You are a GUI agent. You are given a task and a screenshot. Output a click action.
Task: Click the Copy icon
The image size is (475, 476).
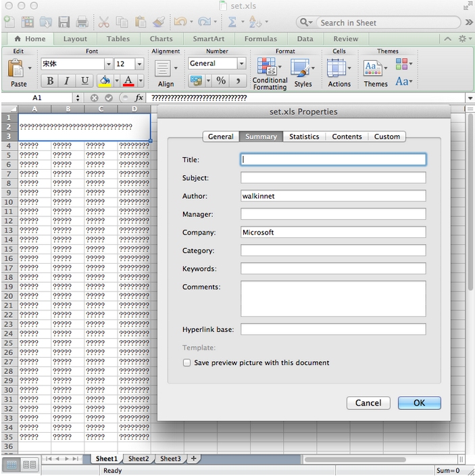click(122, 22)
